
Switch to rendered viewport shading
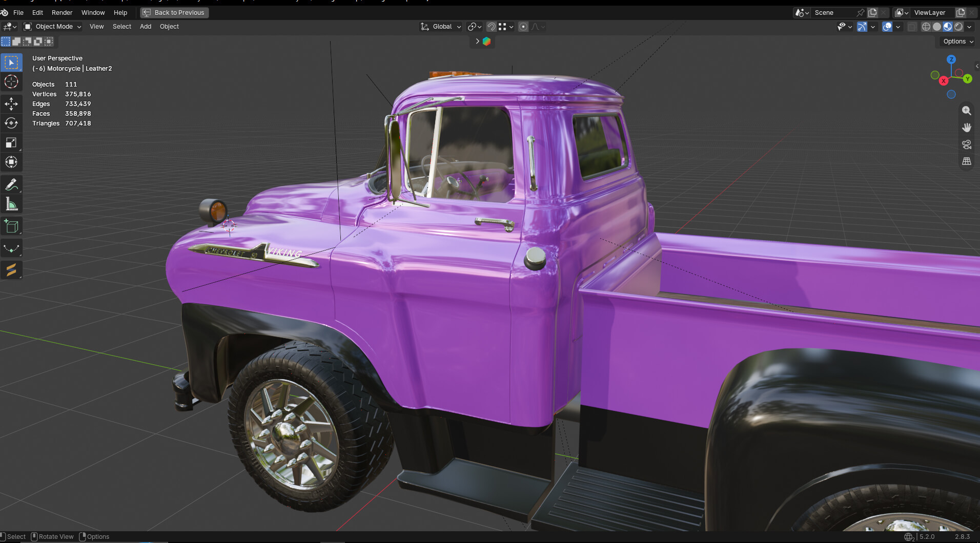958,27
